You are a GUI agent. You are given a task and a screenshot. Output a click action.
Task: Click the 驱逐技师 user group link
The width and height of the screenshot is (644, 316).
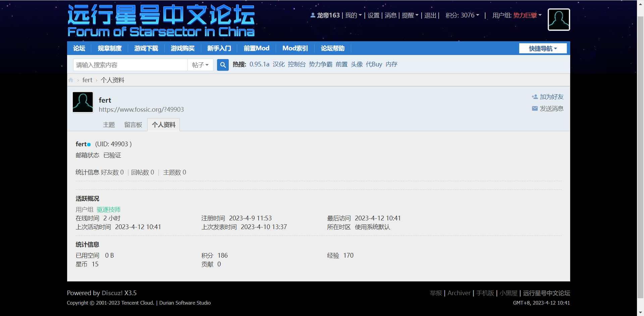coord(108,210)
